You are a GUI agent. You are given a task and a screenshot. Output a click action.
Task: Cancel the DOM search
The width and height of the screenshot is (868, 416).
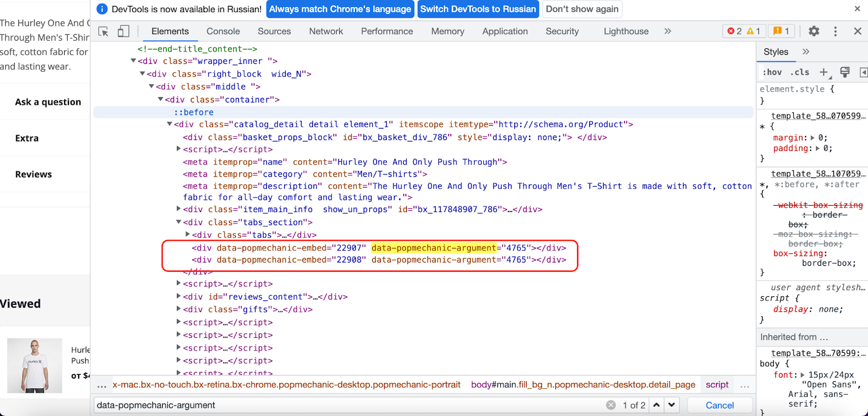(720, 405)
